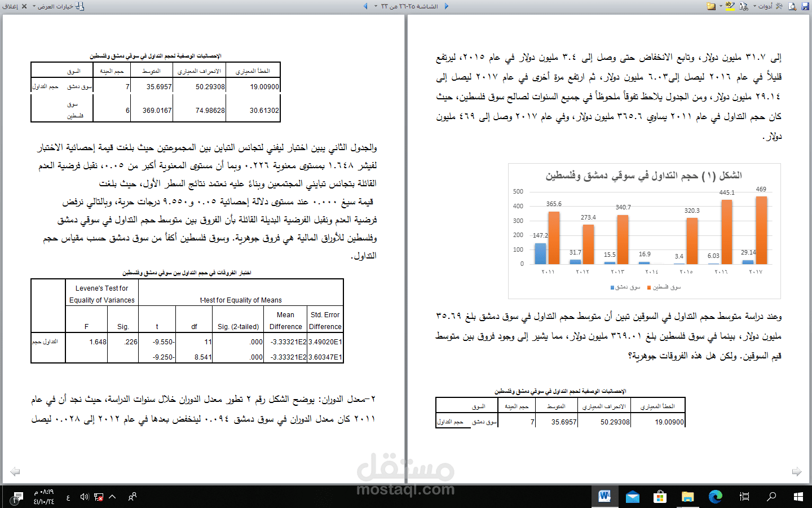Viewport: 812px width, 508px height.
Task: Click سوق فلسطين legend entry in chart
Action: point(664,287)
